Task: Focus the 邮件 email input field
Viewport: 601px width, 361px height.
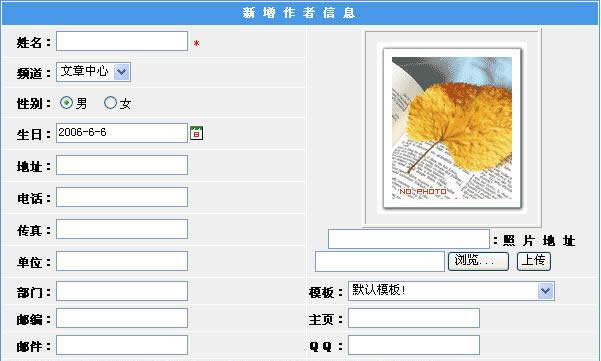Action: [122, 345]
